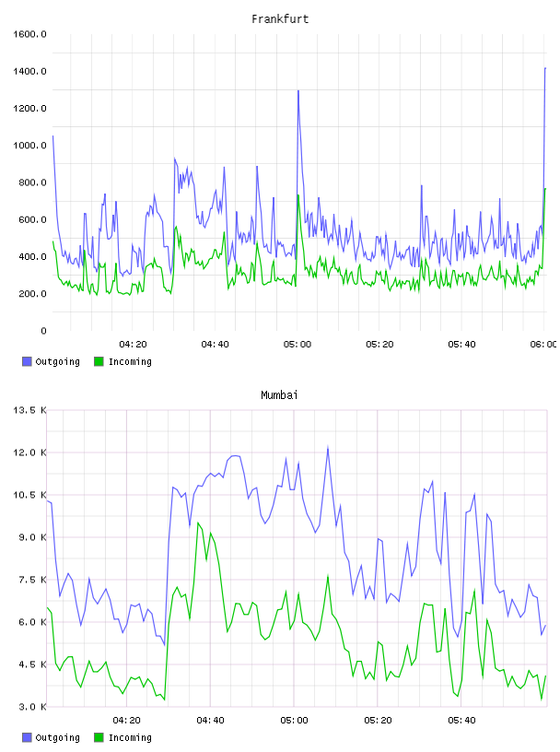Click the 600.0 y-axis label in Frankfurt chart
The height and width of the screenshot is (752, 560).
(32, 219)
